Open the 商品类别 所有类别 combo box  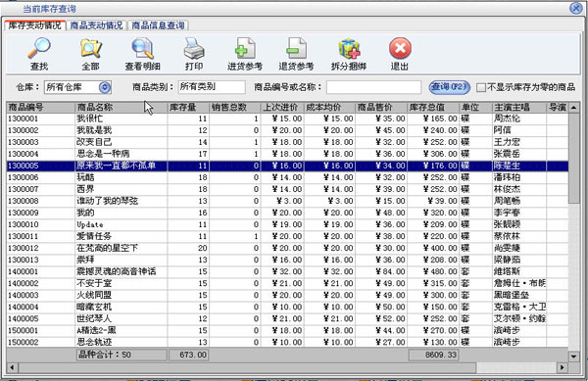pyautogui.click(x=212, y=87)
